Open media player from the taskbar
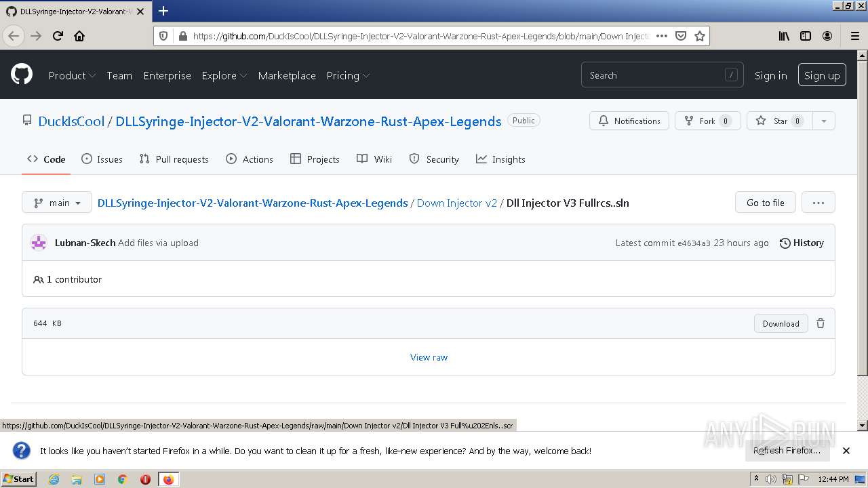This screenshot has height=488, width=868. (100, 479)
